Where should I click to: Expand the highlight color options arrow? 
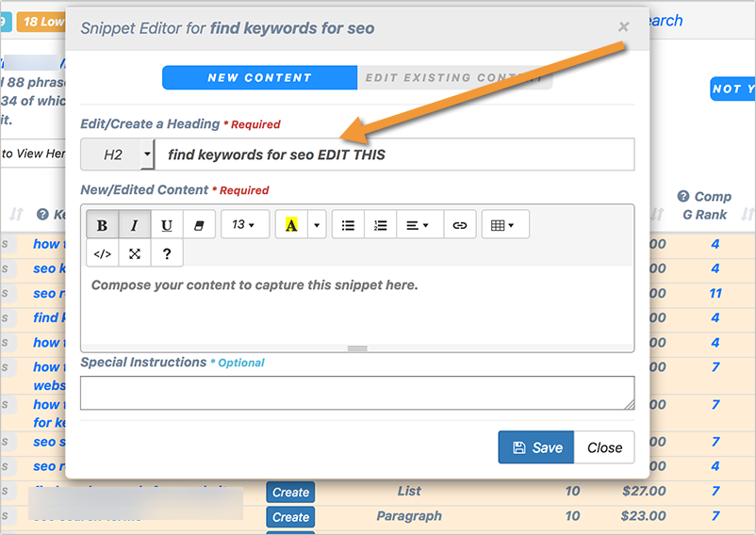317,225
